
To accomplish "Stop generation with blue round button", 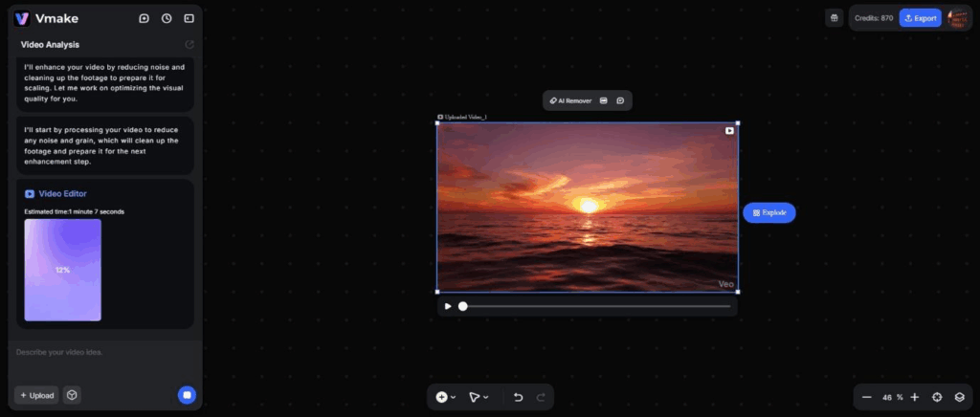I will click(x=187, y=395).
